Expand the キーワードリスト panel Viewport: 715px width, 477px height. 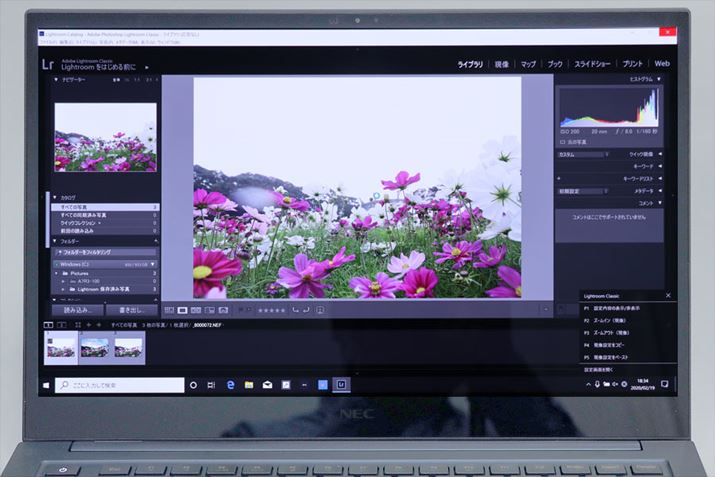660,179
